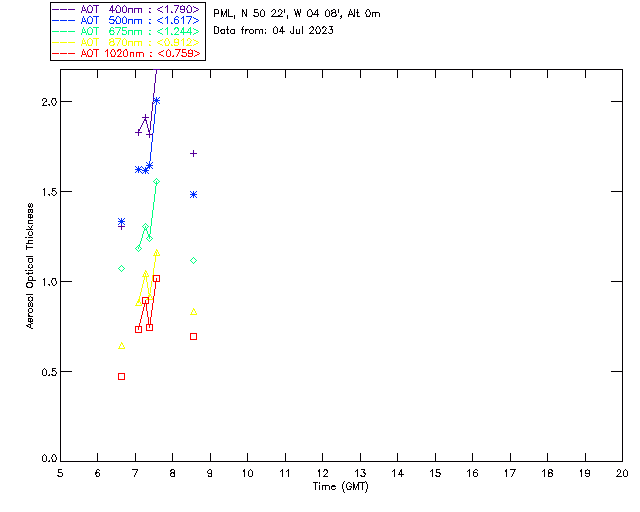
Task: Click the x-axis tick label 18
Action: click(x=547, y=473)
